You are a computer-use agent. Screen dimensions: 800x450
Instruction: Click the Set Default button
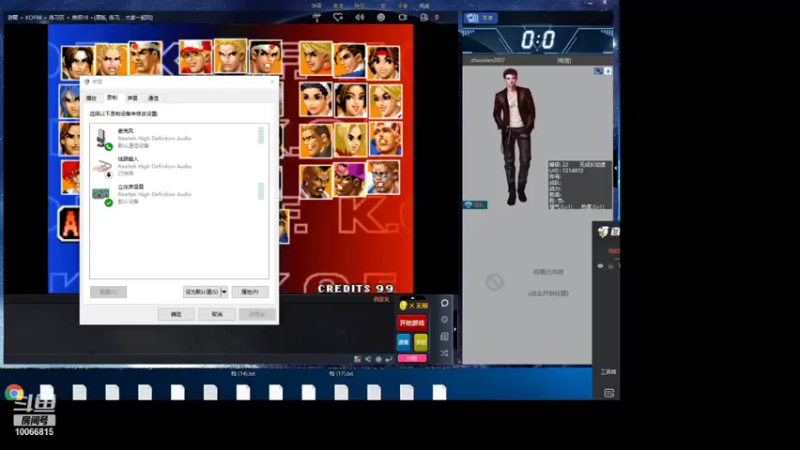(x=202, y=292)
